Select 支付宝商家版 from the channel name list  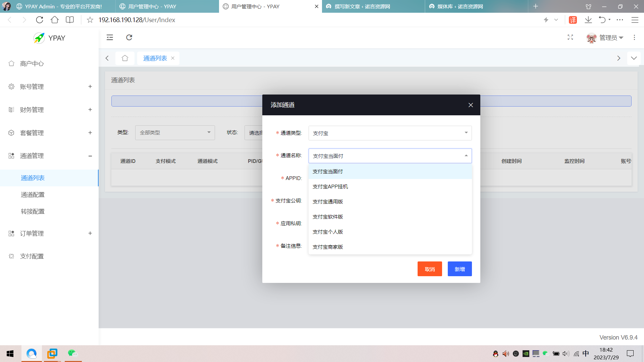coord(328,247)
